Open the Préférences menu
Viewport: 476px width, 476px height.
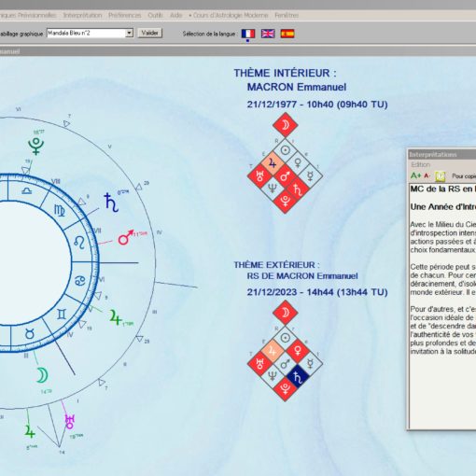click(125, 15)
